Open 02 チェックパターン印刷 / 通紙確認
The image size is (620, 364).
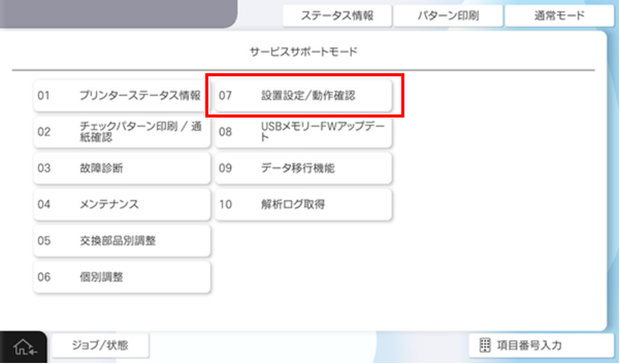[122, 132]
